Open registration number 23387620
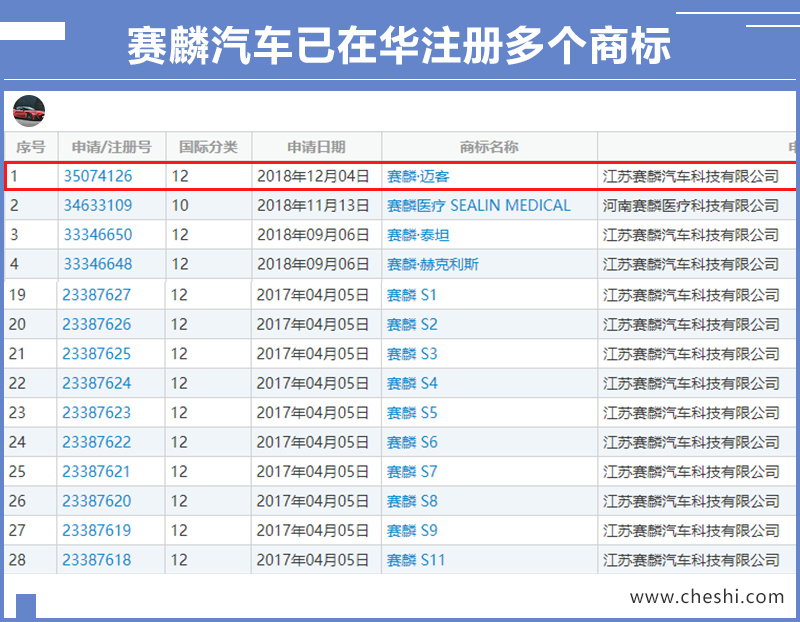Image resolution: width=800 pixels, height=622 pixels. pos(97,501)
